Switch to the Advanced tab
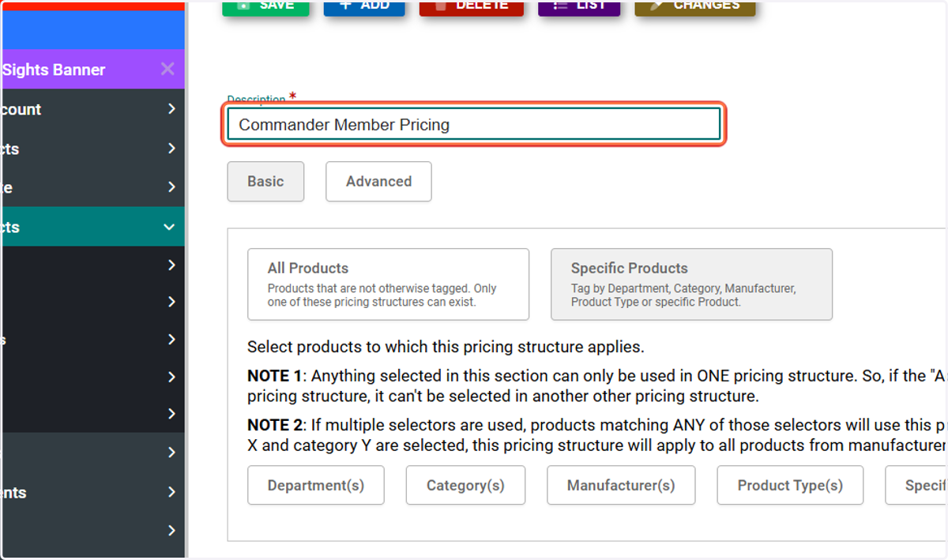This screenshot has width=948, height=560. point(378,182)
